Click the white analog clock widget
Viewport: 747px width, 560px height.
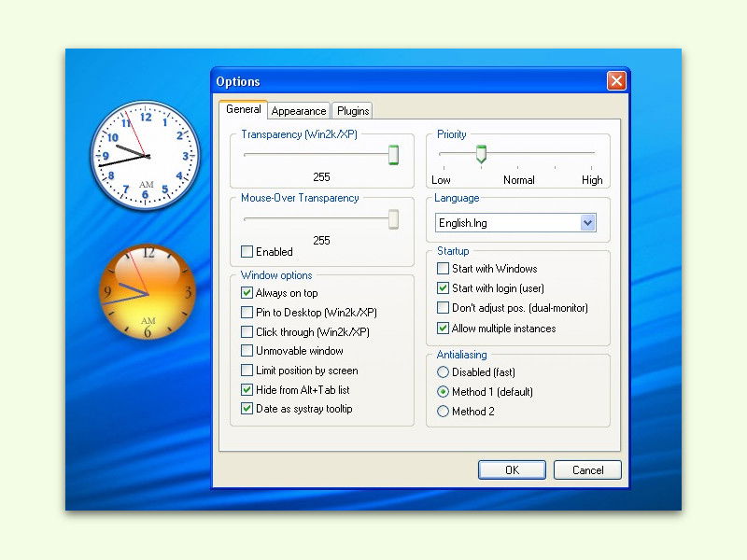click(x=146, y=155)
